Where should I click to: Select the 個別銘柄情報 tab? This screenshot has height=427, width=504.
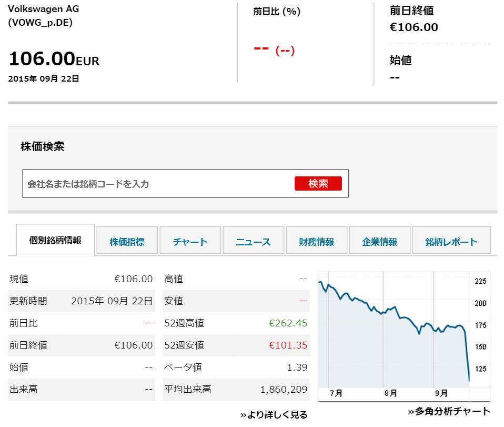[x=55, y=240]
